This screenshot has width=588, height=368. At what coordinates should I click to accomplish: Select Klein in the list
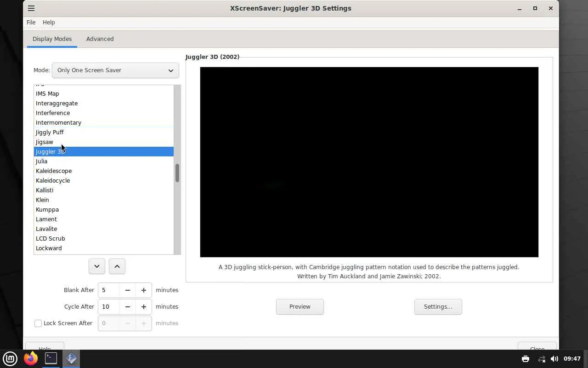coord(104,200)
